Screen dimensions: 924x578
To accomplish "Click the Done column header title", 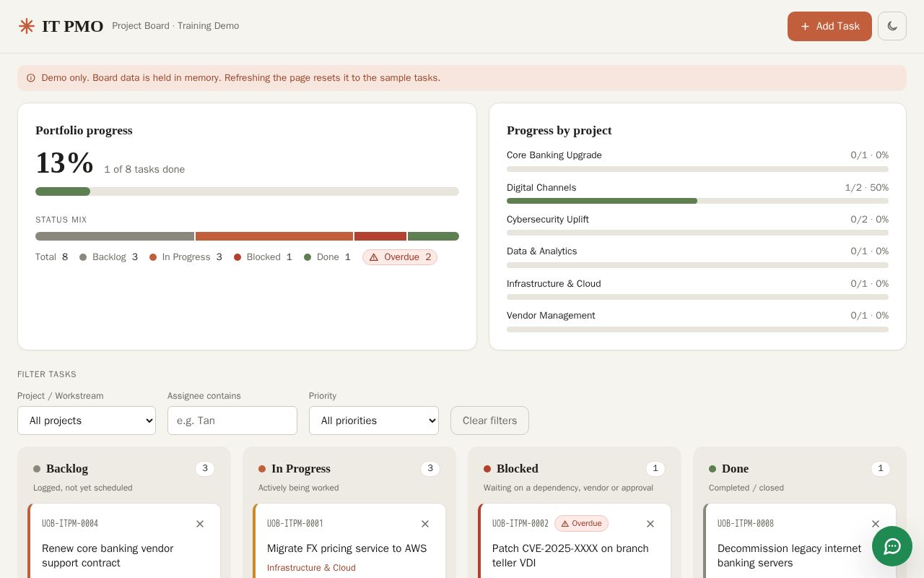I will (735, 468).
